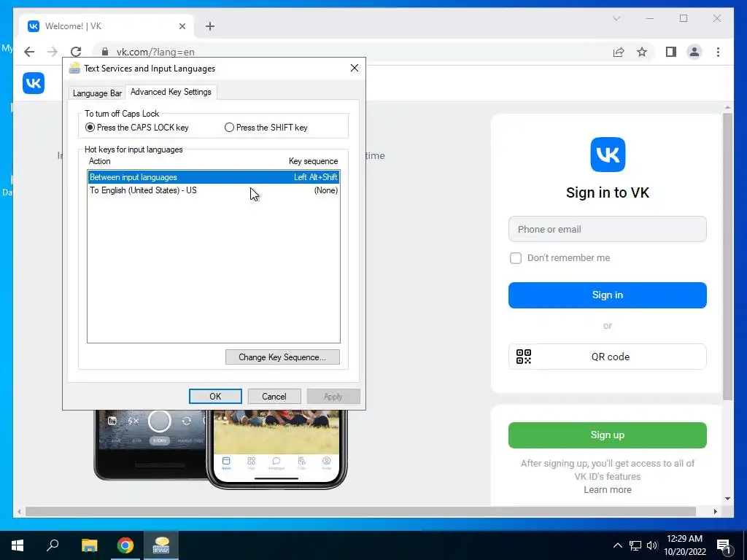Open the Learn more link
Screen dimensions: 747x560
point(608,489)
